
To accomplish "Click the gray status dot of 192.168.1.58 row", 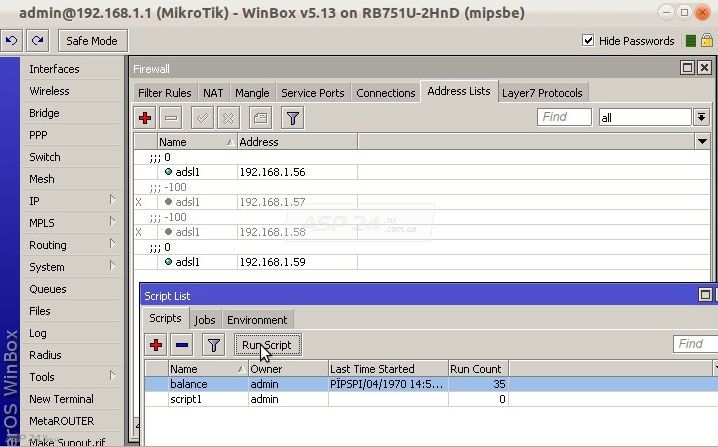I will [169, 232].
